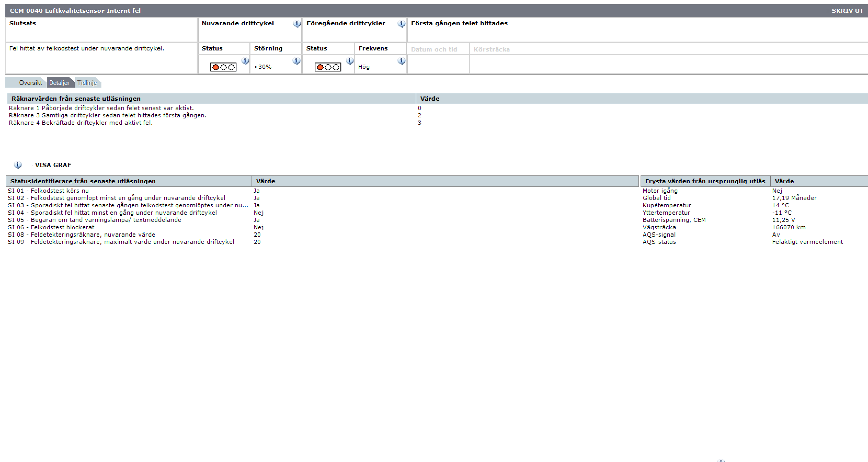Click the Räknarvärden från senaste utläsningen header
Screen dimensions: 868x462
[x=76, y=99]
